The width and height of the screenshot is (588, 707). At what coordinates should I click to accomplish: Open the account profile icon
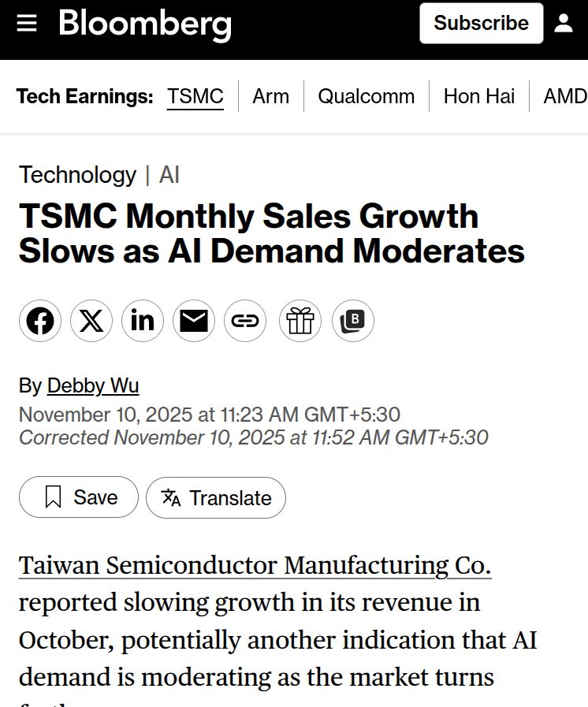564,23
